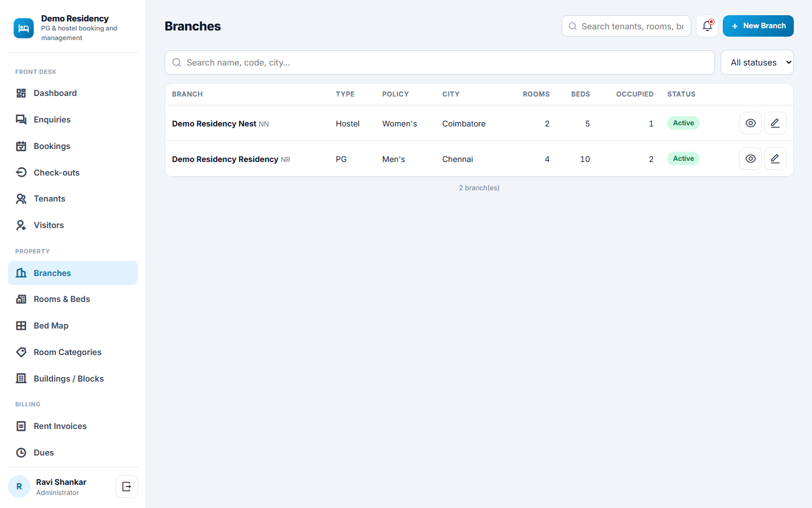Viewport: 812px width, 508px height.
Task: View Demo Residency Residency branch details
Action: 751,159
